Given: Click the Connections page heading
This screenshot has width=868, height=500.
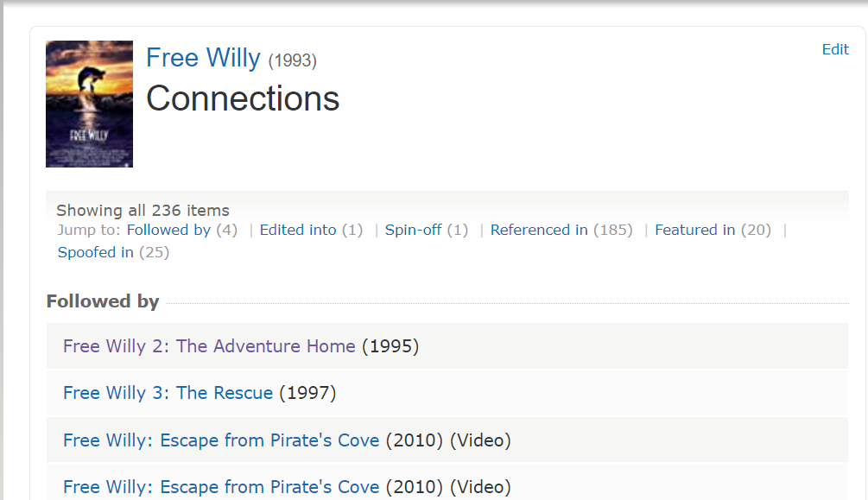Looking at the screenshot, I should (x=243, y=98).
